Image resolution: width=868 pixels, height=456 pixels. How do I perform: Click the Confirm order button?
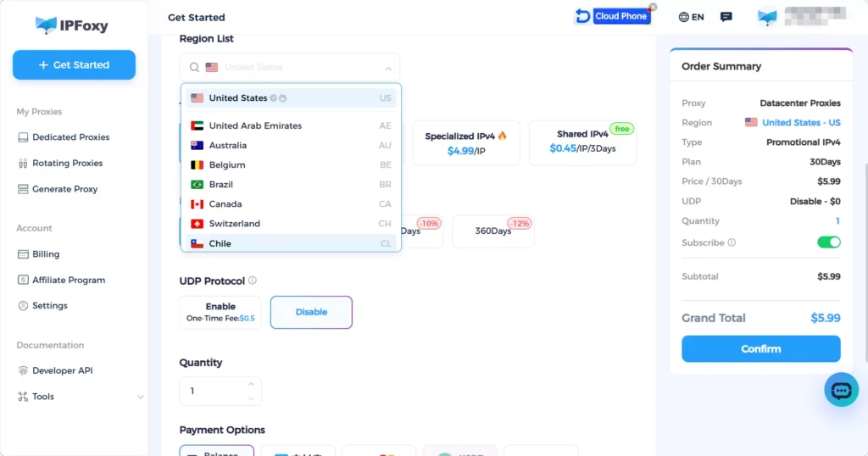tap(760, 348)
